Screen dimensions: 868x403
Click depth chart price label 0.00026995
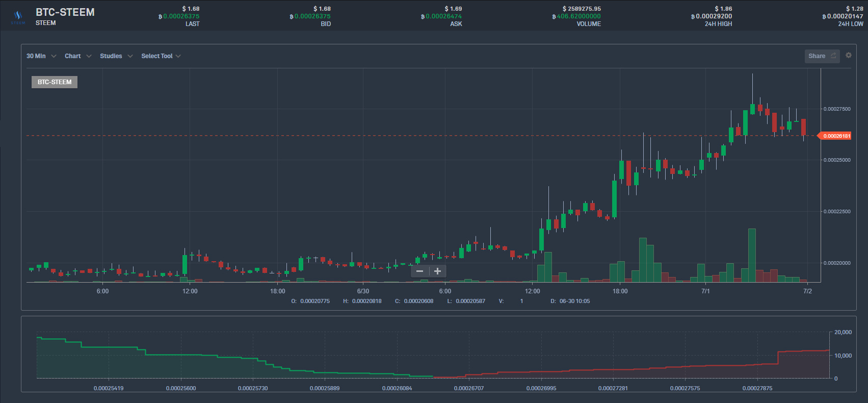click(541, 388)
